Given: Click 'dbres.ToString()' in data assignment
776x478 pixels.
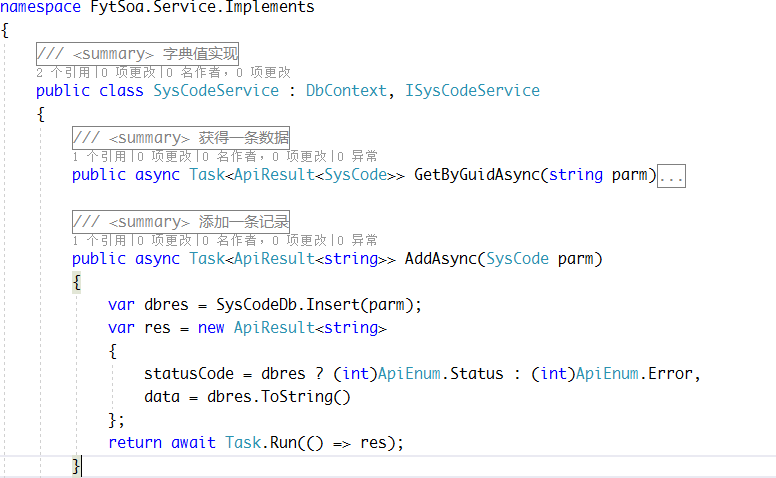Looking at the screenshot, I should pyautogui.click(x=279, y=397).
